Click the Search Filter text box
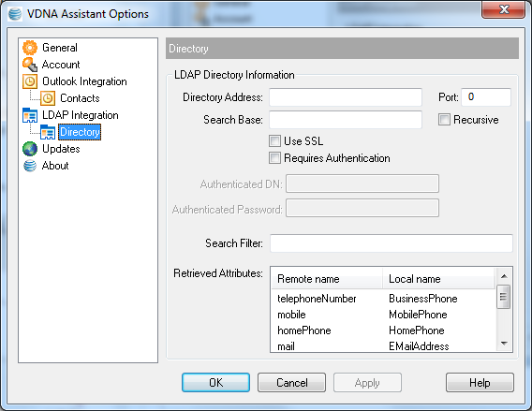Image resolution: width=532 pixels, height=411 pixels. (392, 243)
